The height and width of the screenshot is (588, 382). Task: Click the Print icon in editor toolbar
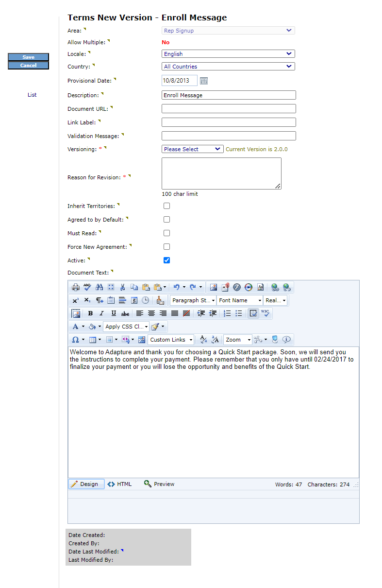[x=76, y=287]
